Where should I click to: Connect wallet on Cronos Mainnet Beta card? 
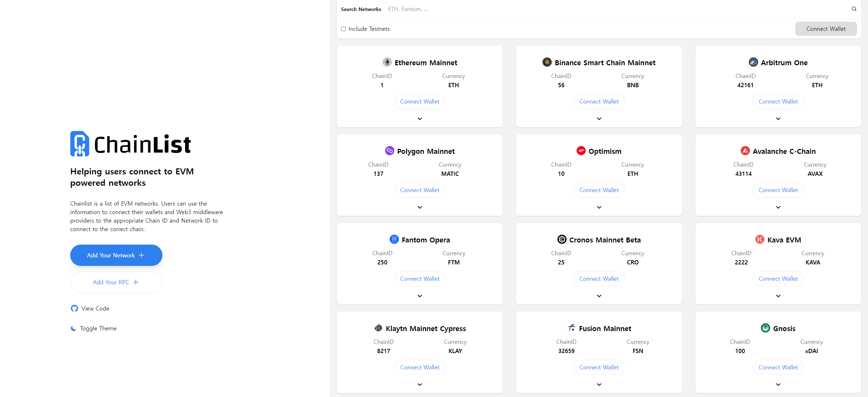point(599,279)
